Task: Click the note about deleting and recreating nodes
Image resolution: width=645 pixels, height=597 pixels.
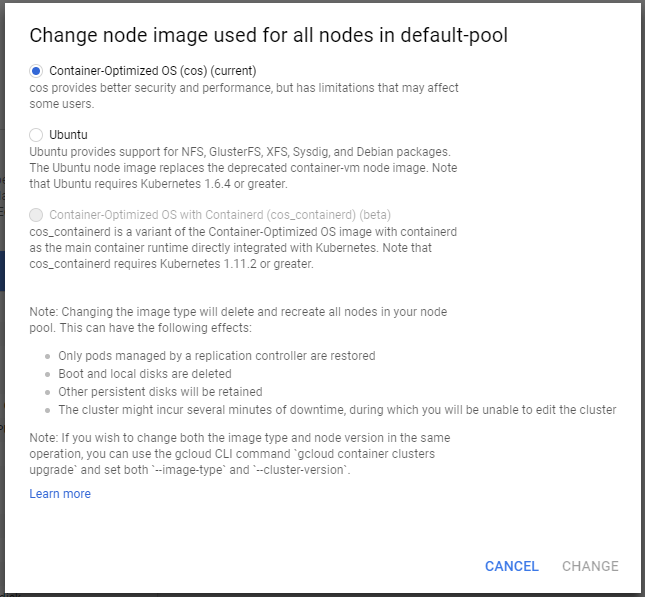Action: 236,320
